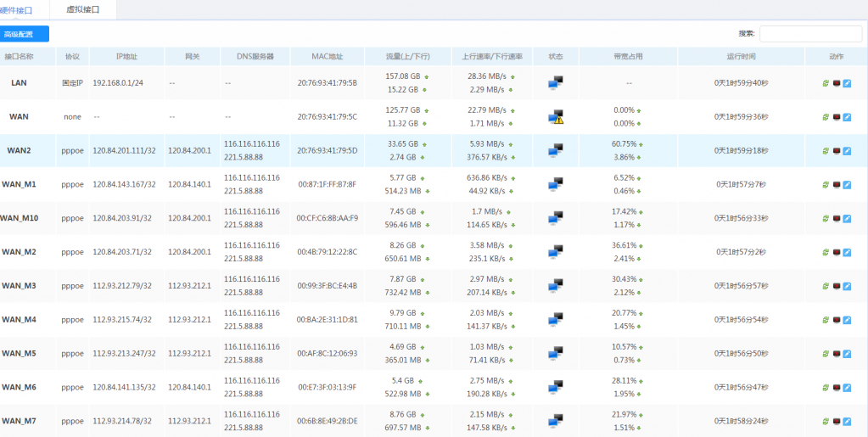Select the WAN_M2 interface name
This screenshot has height=437, width=868.
[20, 252]
